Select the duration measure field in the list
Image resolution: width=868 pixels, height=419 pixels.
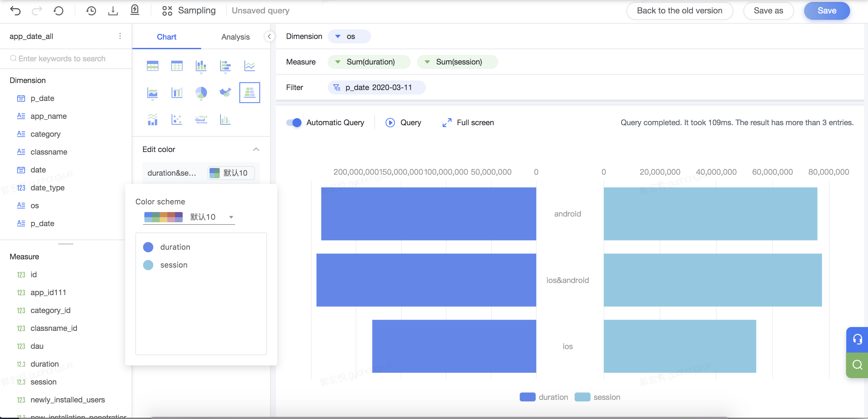(x=44, y=364)
